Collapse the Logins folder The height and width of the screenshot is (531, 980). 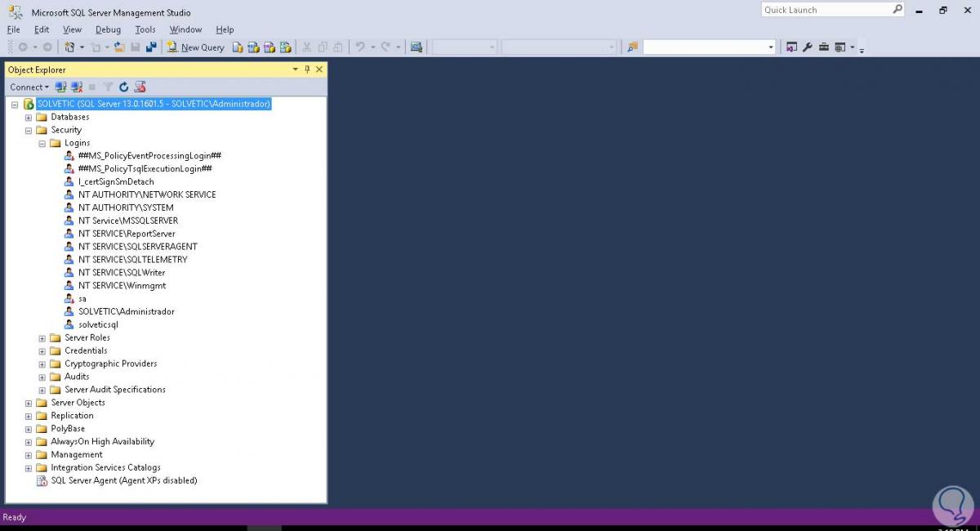42,144
